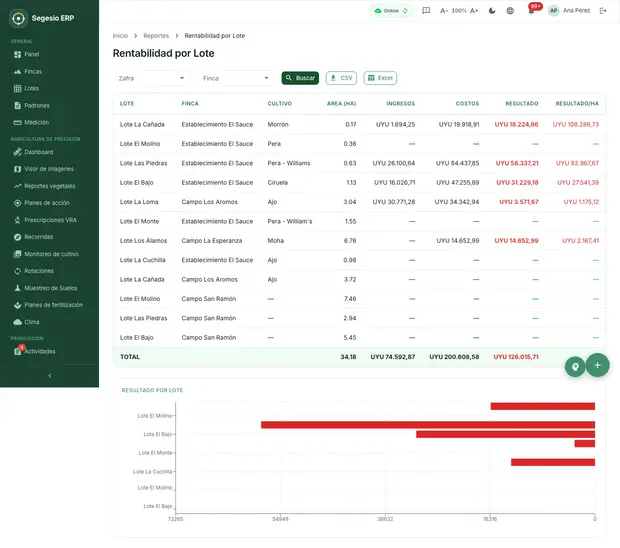Sort by COSTOS column header
The width and height of the screenshot is (620, 548).
467,104
